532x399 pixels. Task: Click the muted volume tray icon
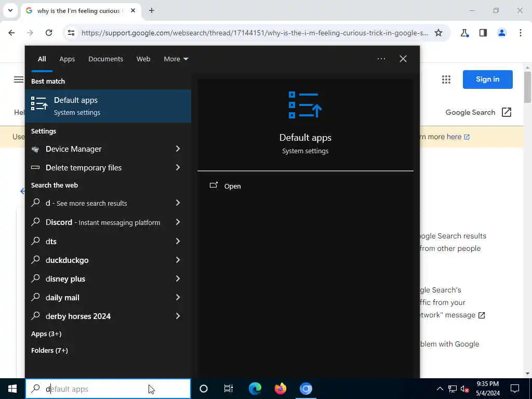pos(465,389)
